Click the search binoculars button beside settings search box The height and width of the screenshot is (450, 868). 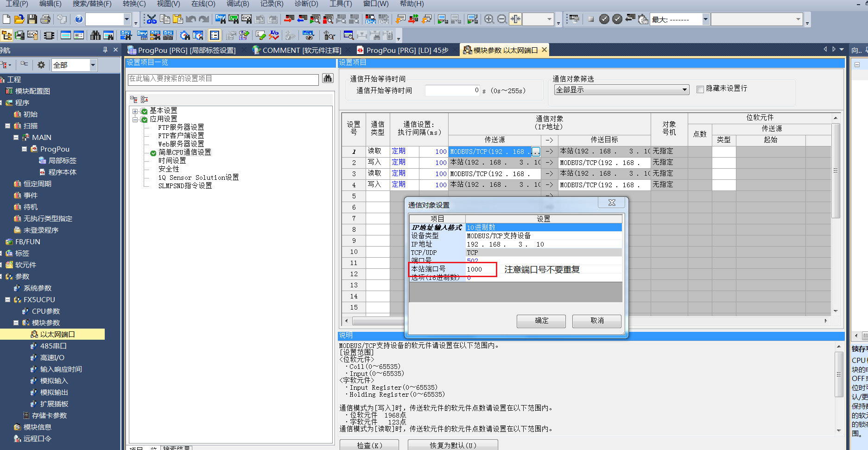(328, 79)
